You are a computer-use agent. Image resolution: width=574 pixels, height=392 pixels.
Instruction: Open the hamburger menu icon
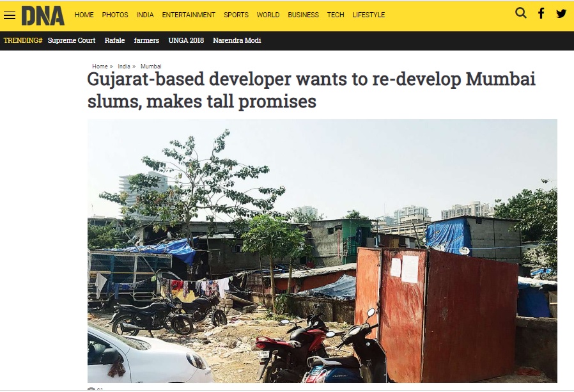click(10, 15)
